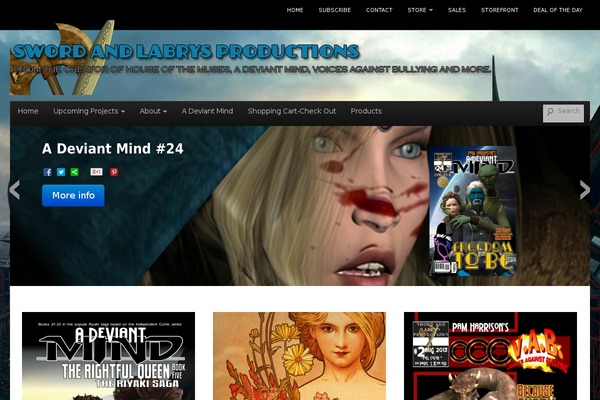Open Home in the top black bar
This screenshot has height=400, width=600.
pyautogui.click(x=295, y=10)
